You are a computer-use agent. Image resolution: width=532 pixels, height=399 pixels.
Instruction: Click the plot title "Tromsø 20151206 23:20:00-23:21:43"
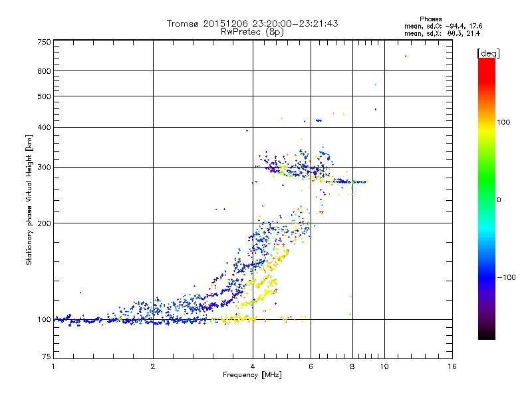point(252,23)
